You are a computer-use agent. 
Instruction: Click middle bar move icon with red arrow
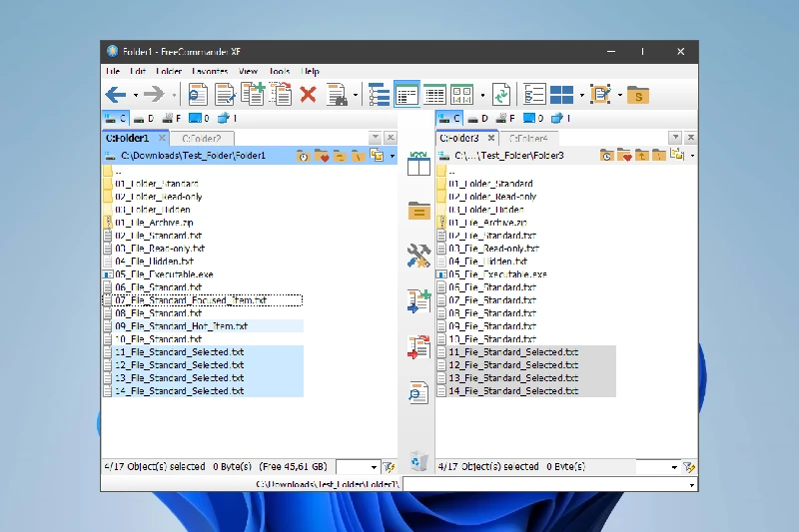coord(418,347)
